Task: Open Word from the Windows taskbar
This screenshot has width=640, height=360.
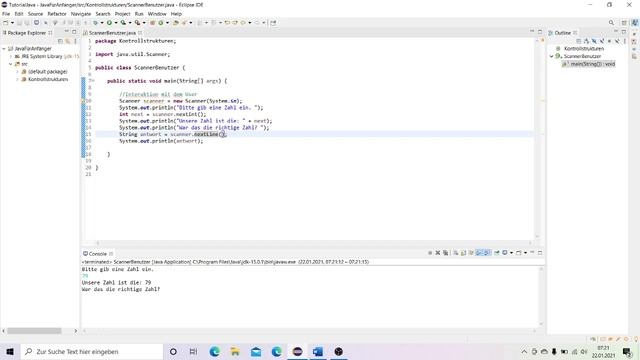Action: pos(318,351)
